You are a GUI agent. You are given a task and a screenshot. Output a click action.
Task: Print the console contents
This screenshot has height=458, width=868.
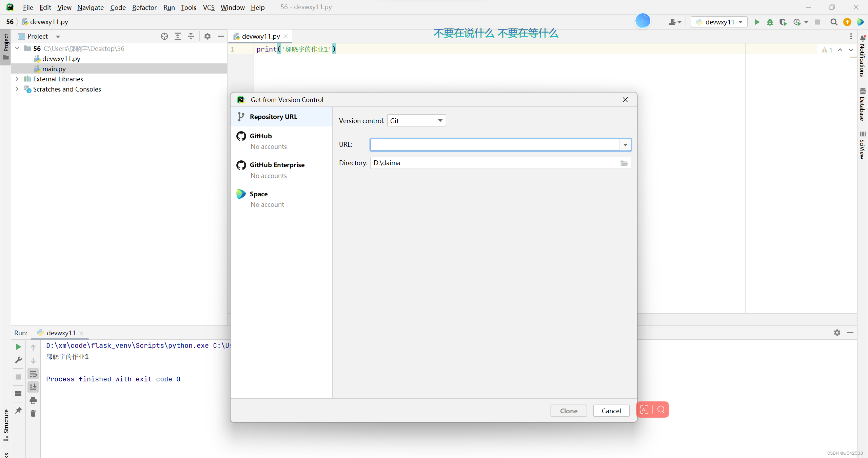pyautogui.click(x=33, y=400)
